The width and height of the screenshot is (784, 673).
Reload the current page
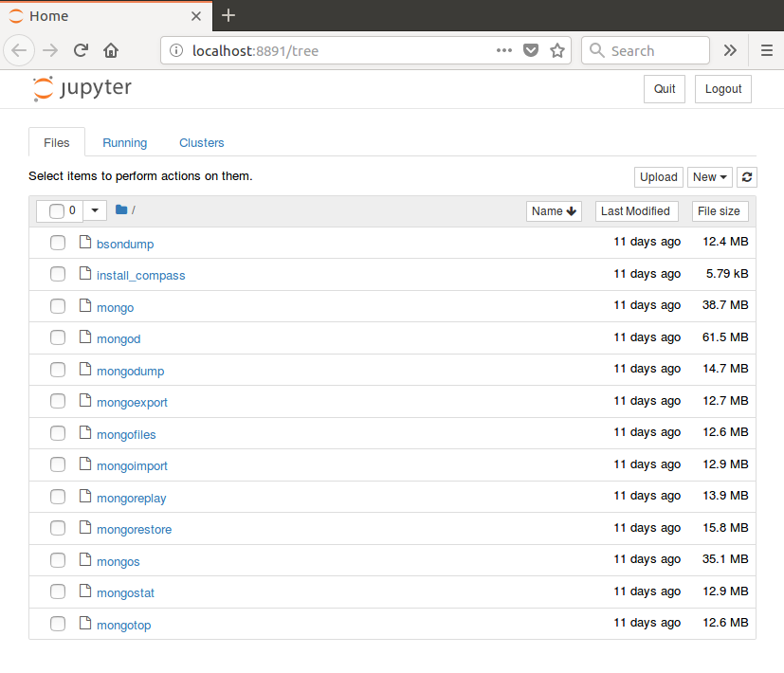81,50
